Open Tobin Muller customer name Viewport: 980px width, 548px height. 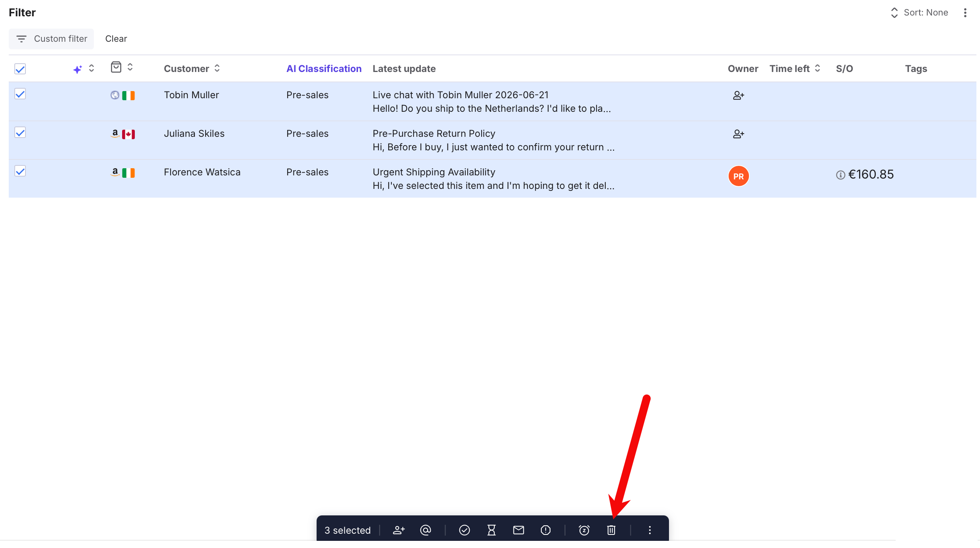point(191,95)
